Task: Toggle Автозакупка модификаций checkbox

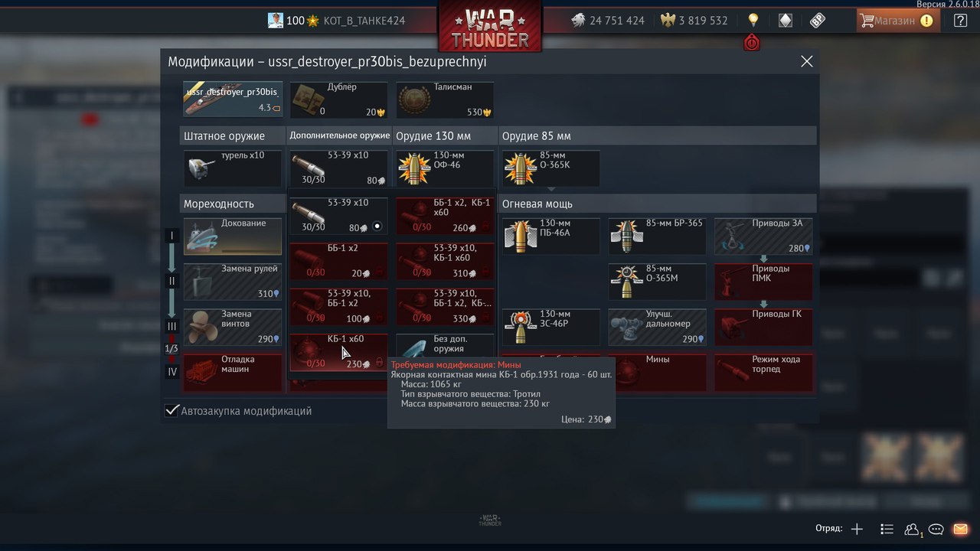Action: click(172, 411)
